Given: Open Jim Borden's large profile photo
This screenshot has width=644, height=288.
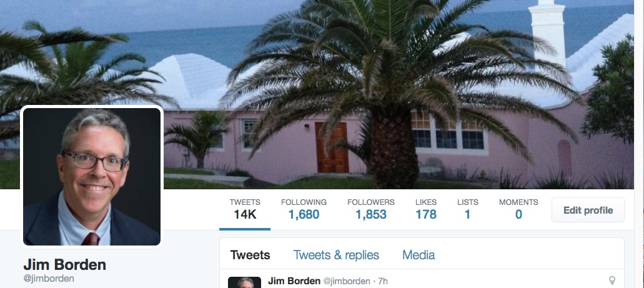Looking at the screenshot, I should click(92, 177).
